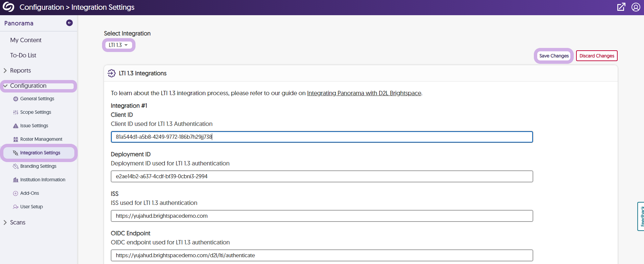Click the Institution Information building icon
Viewport: 644px width, 264px height.
click(x=16, y=180)
